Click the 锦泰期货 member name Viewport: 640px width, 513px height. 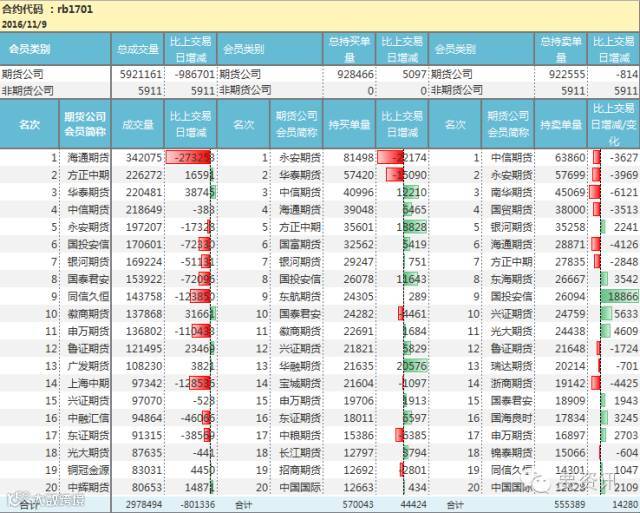tap(511, 453)
